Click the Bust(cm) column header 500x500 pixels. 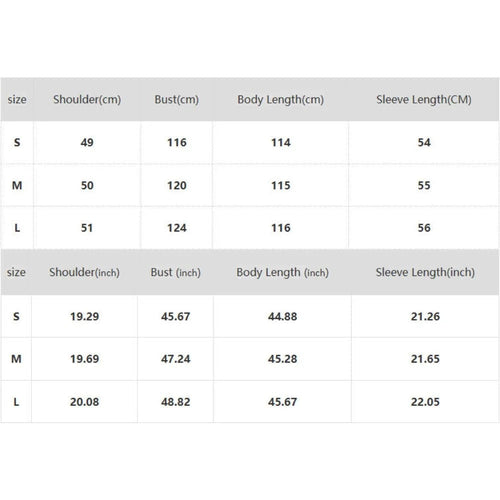177,99
